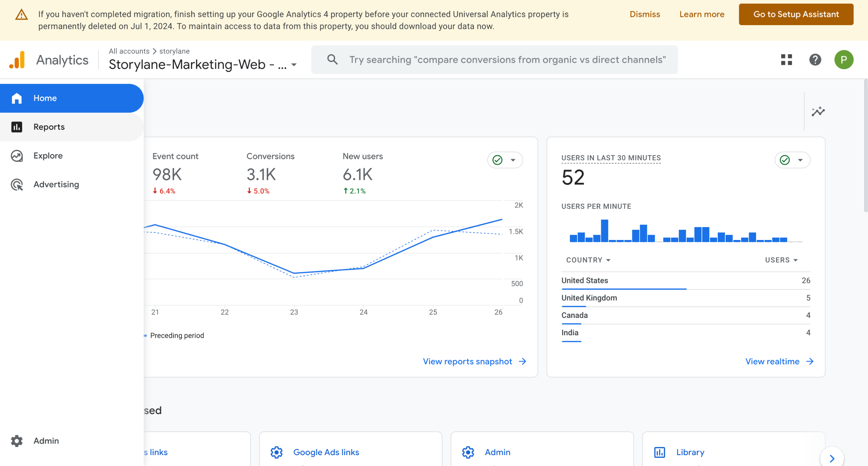
Task: Open the data quality dropdown on metrics card
Action: click(x=505, y=160)
